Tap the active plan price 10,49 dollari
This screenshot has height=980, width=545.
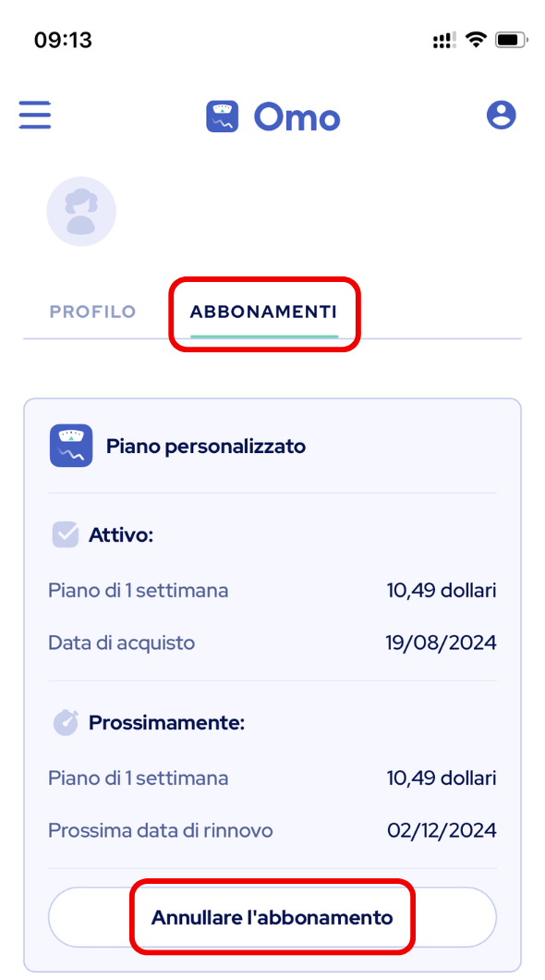(442, 590)
